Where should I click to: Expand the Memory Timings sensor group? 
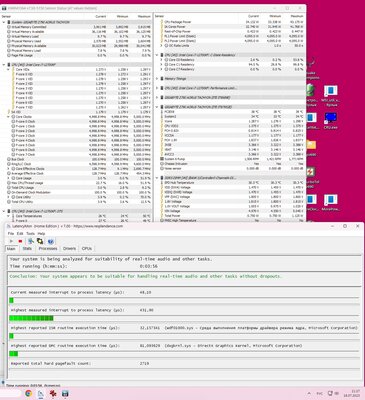tap(157, 79)
